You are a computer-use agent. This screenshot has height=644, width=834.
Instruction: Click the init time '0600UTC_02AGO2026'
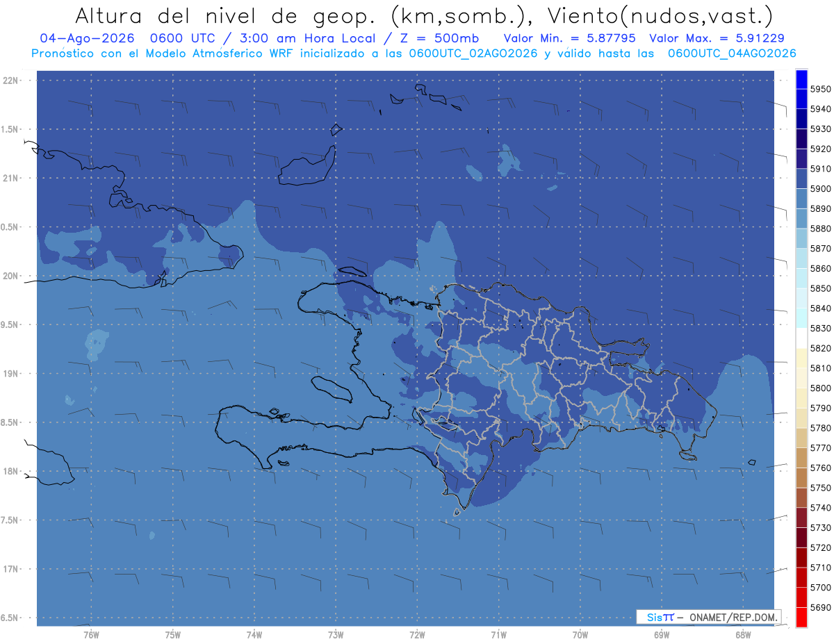473,53
